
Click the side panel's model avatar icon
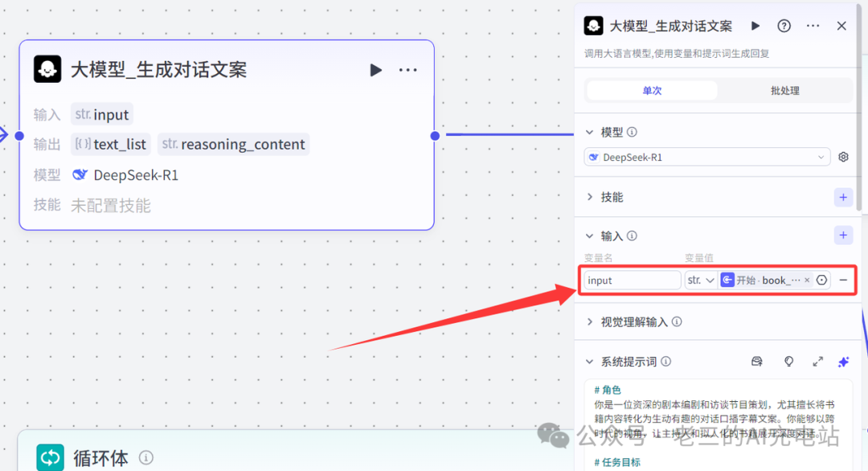[593, 26]
